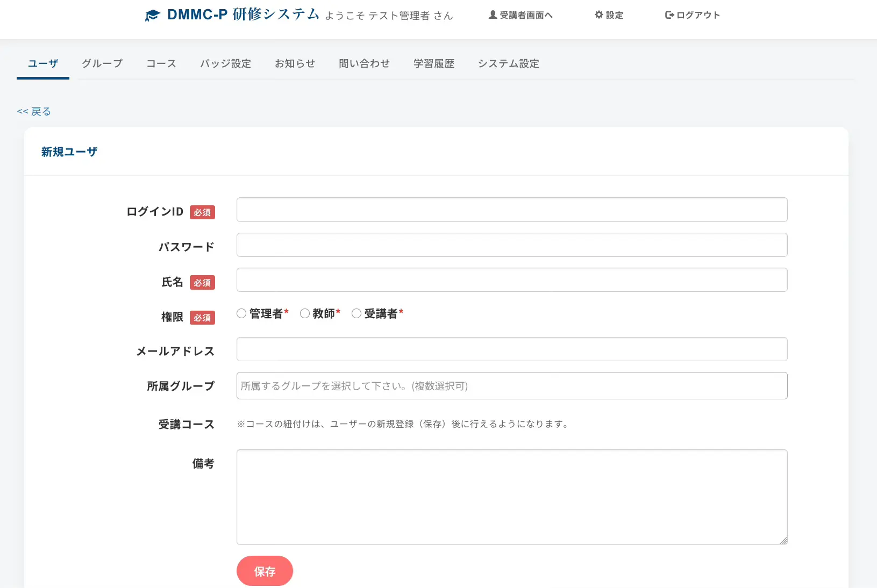
Task: Click the メールアドレス text field
Action: [511, 349]
